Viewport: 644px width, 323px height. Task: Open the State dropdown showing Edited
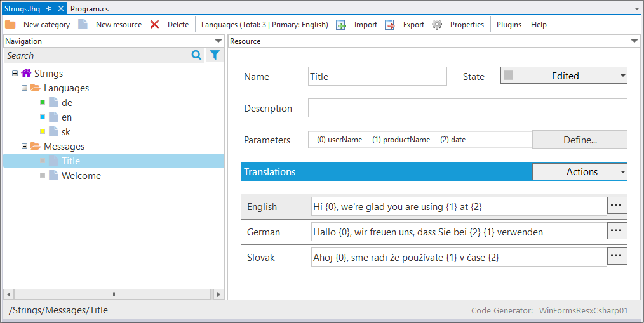point(563,76)
